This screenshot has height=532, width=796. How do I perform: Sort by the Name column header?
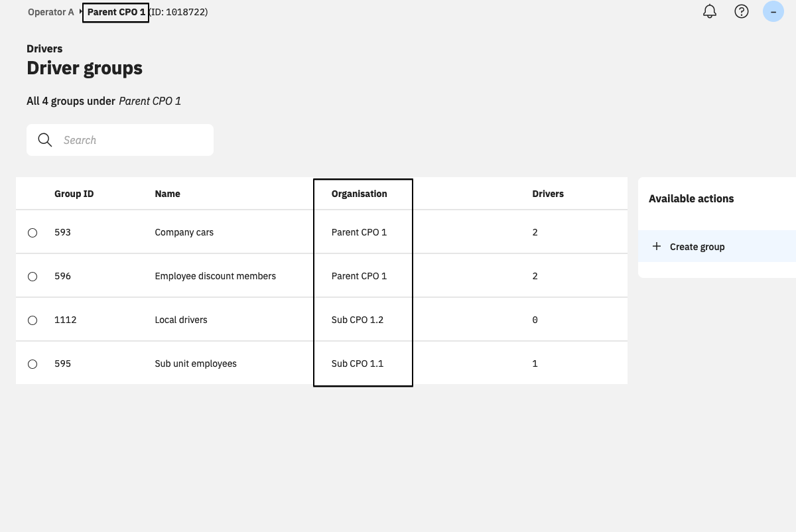168,194
